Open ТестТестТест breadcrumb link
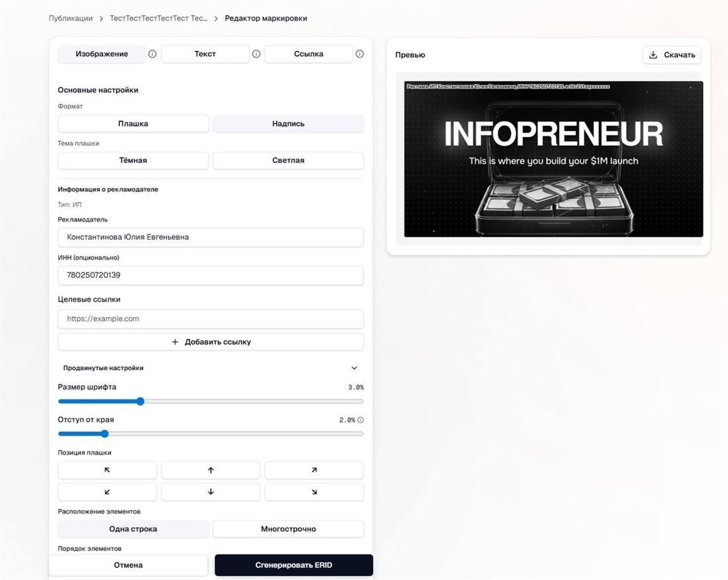This screenshot has width=728, height=580. click(x=159, y=18)
